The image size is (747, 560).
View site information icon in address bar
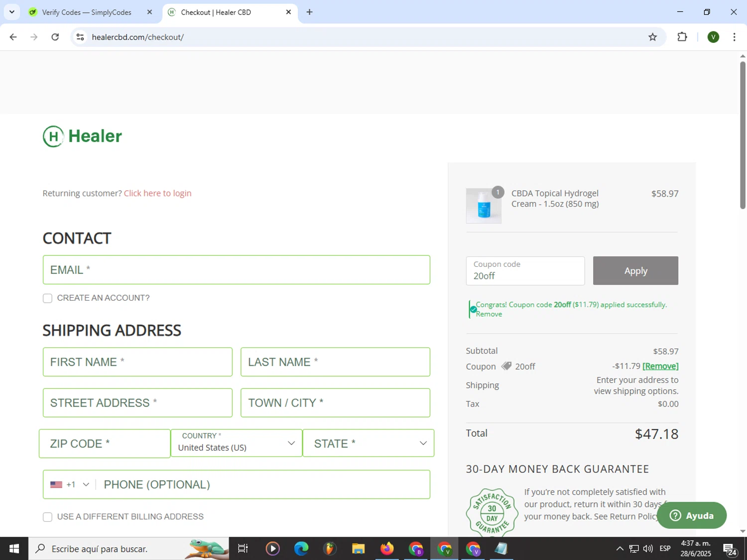coord(80,37)
